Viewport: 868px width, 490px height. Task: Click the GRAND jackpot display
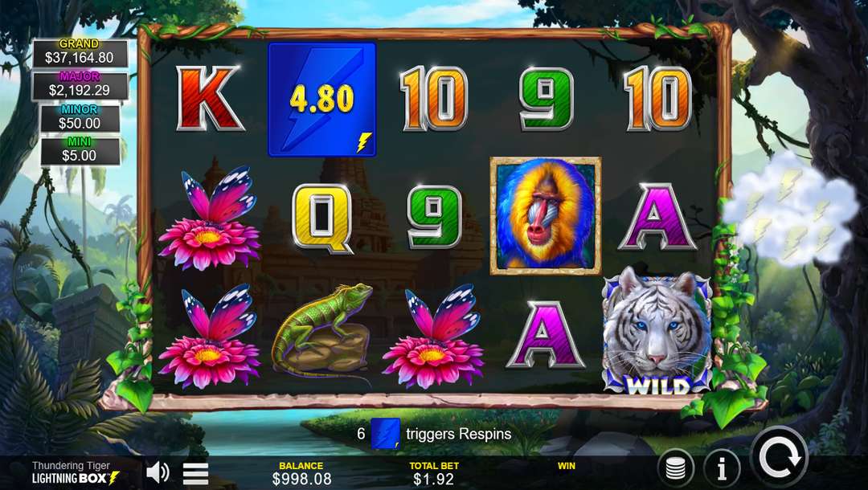coord(80,52)
